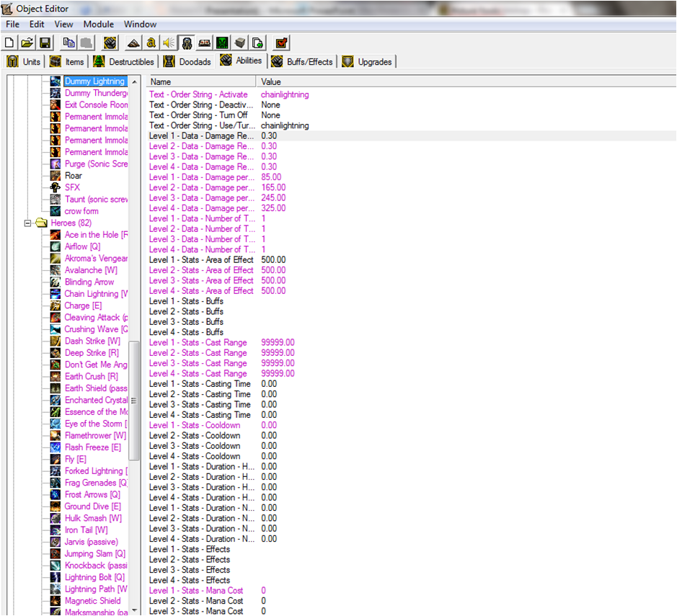Click the Roar ability icon in tree
This screenshot has height=616, width=677.
56,176
